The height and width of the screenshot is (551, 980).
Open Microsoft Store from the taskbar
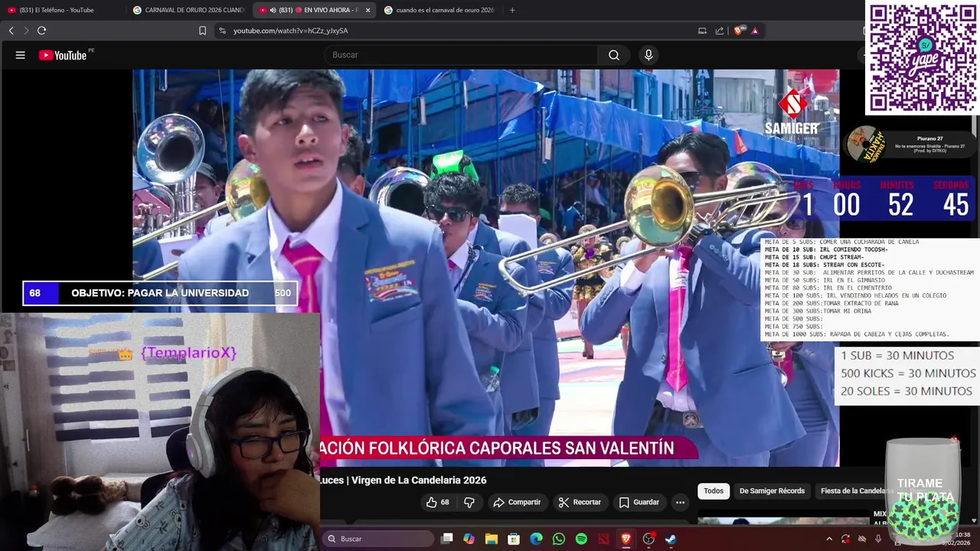click(x=514, y=539)
